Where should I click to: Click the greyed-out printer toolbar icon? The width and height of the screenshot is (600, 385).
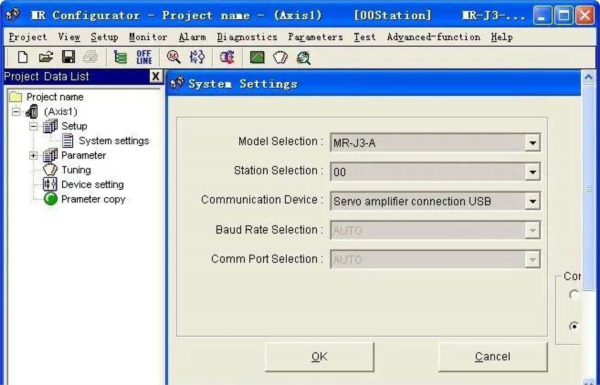click(x=91, y=57)
